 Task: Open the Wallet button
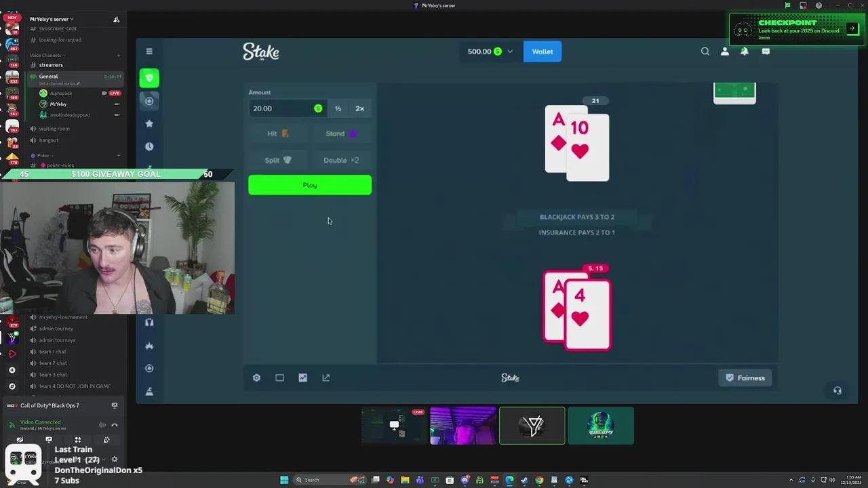(542, 52)
